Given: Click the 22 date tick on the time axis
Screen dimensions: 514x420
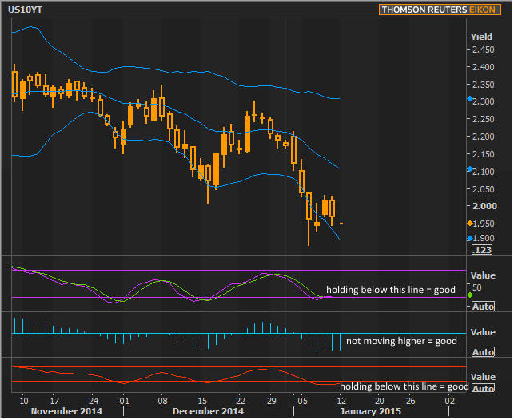Looking at the screenshot, I should (240, 399).
